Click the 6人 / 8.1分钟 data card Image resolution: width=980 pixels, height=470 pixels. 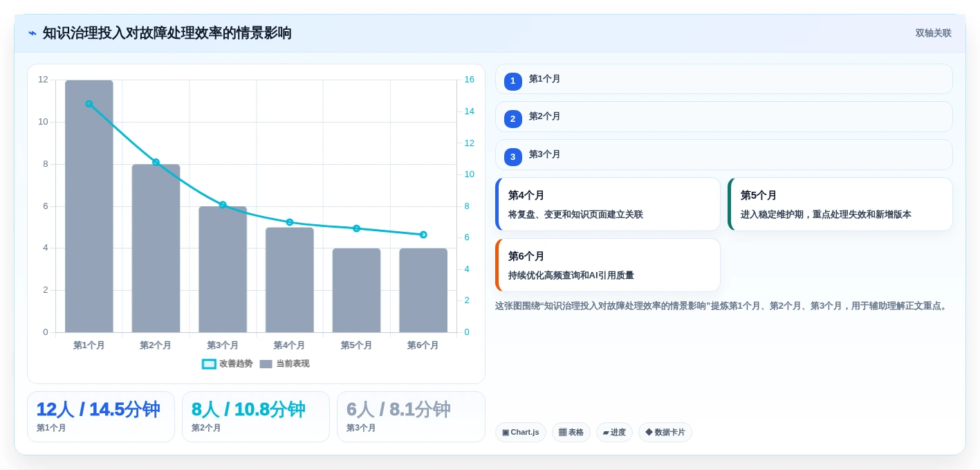coord(411,417)
